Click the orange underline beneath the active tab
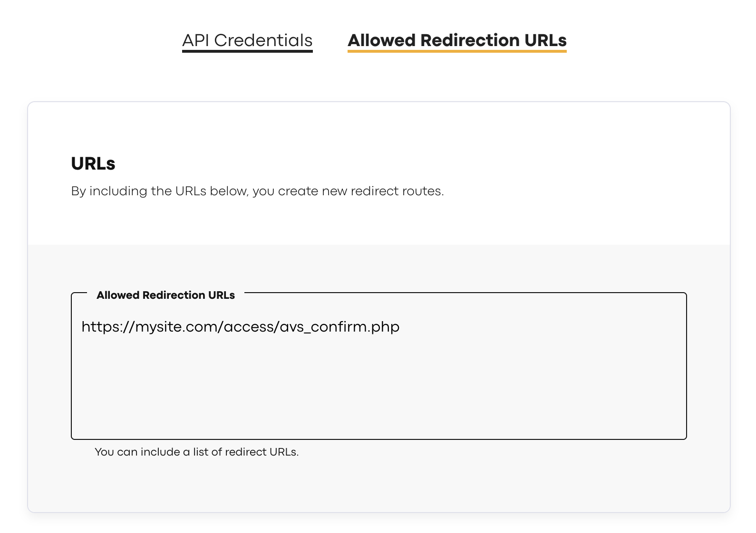Viewport: 756px width, 533px height. pyautogui.click(x=457, y=51)
